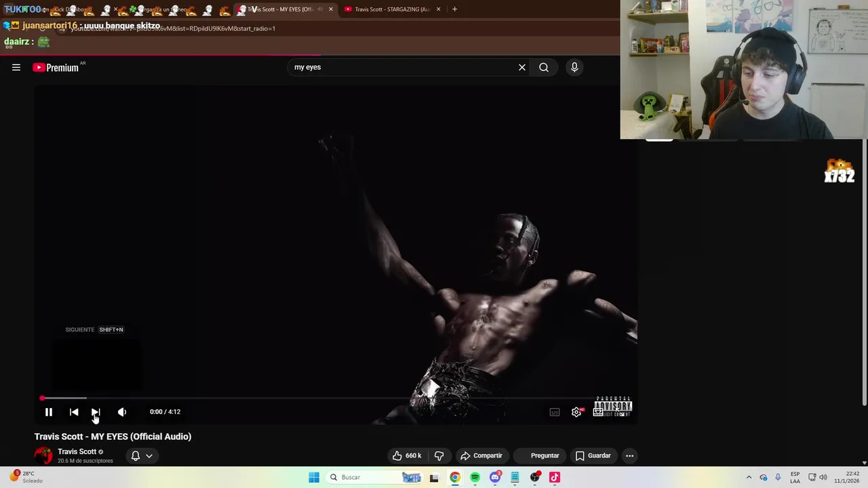Click the system tray microphone icon

pos(778,477)
